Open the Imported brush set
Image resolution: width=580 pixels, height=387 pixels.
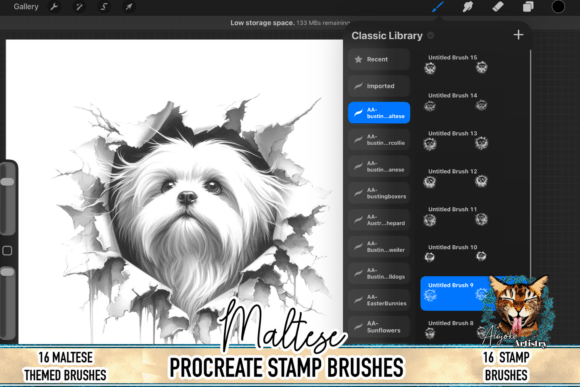[x=379, y=86]
